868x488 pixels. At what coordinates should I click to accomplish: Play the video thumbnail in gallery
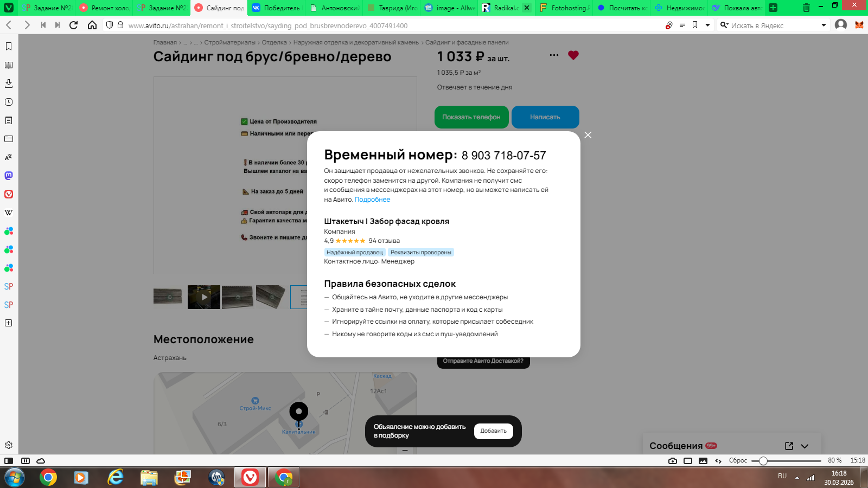pos(204,297)
